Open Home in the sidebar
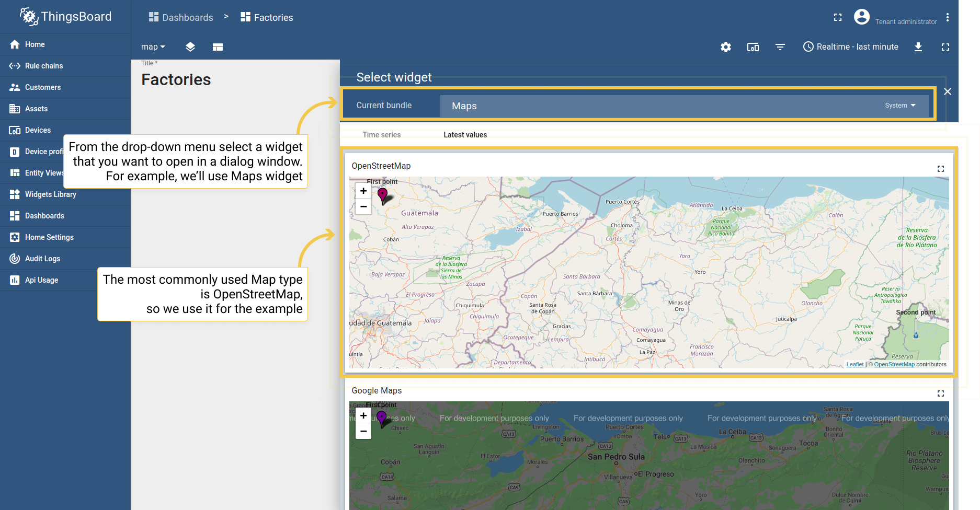980x510 pixels. [65, 44]
